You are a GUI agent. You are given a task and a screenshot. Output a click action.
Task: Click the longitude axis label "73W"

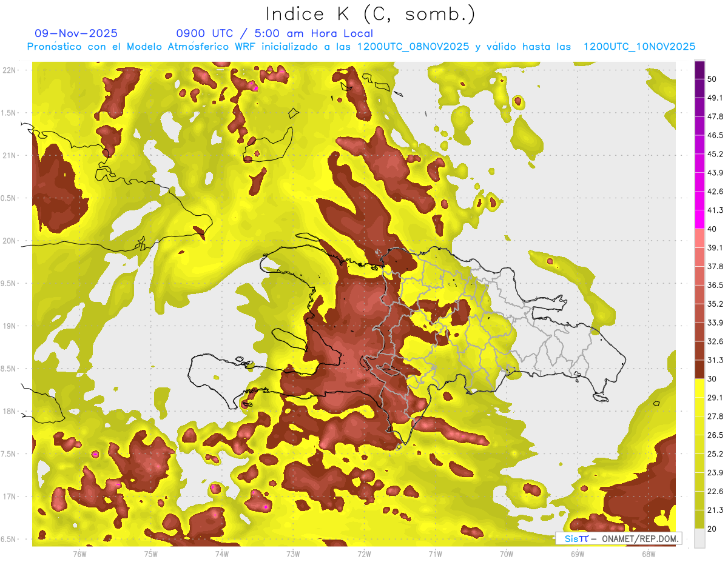(x=293, y=554)
